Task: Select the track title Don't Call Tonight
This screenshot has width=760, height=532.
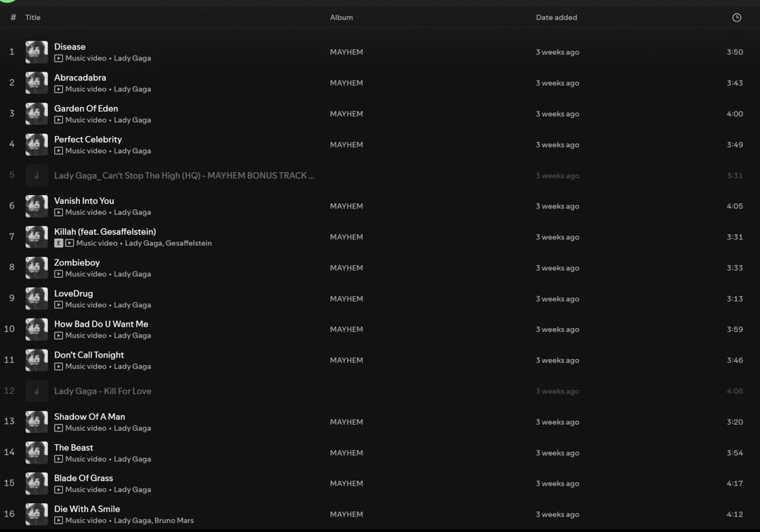Action: (89, 355)
